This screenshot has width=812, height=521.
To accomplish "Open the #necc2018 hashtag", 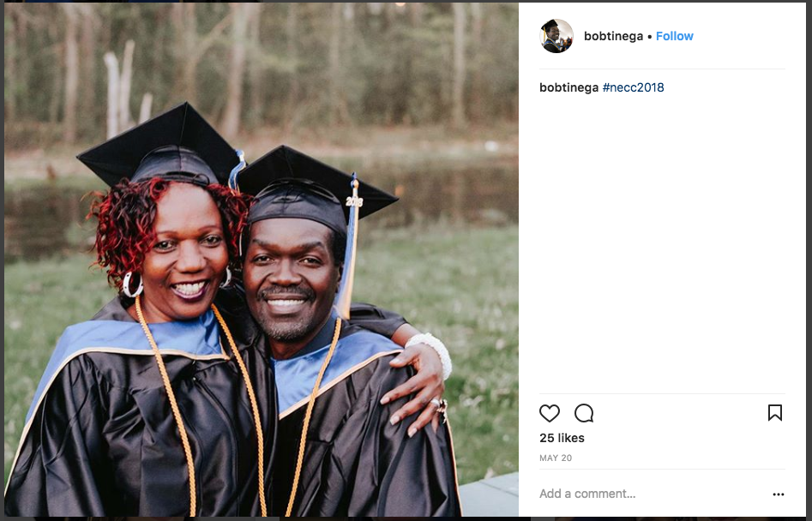I will tap(633, 87).
